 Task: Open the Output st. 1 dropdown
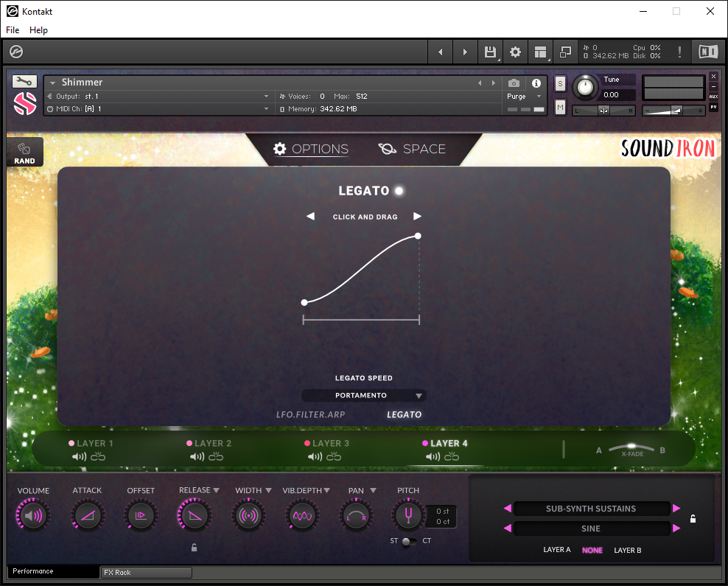click(266, 96)
